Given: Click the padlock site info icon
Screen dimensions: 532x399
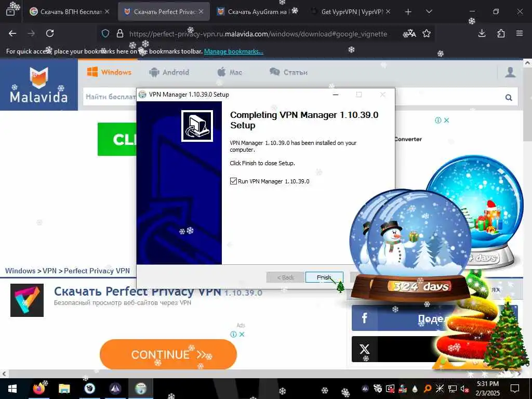Looking at the screenshot, I should pos(120,33).
